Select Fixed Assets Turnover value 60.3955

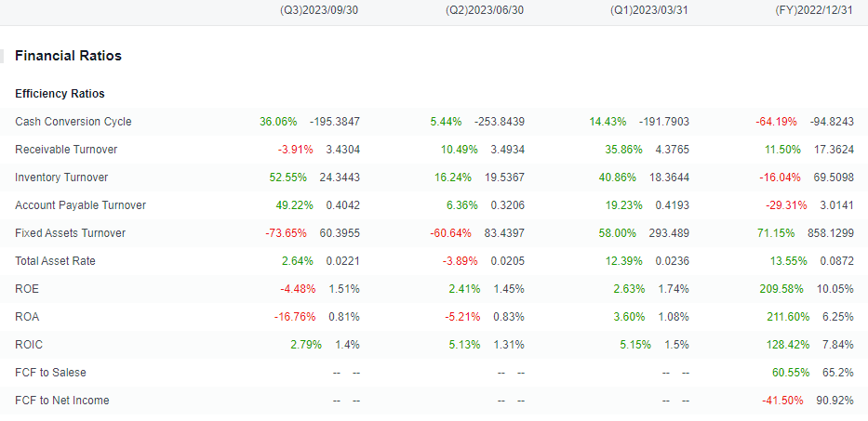pyautogui.click(x=340, y=233)
